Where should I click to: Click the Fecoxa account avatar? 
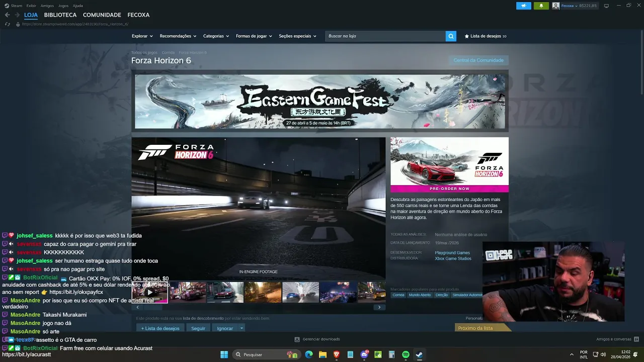click(x=555, y=6)
